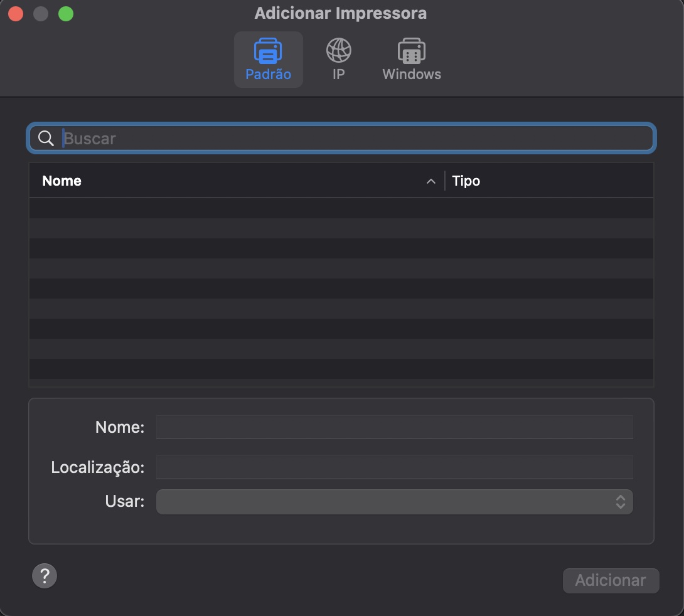This screenshot has width=684, height=616.
Task: Click the printer icon above Padrão label
Action: coord(268,50)
